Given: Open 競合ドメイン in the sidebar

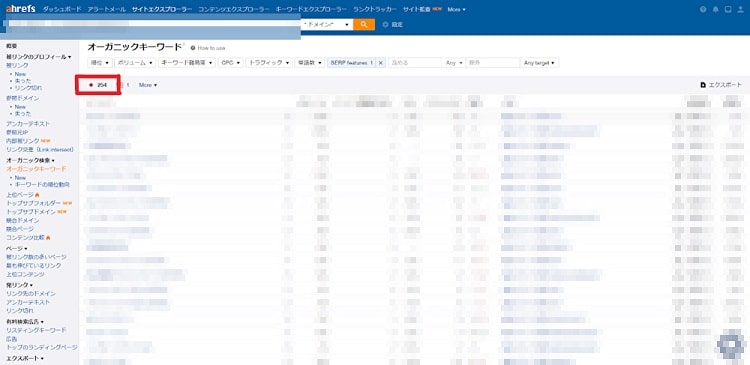Looking at the screenshot, I should 22,221.
